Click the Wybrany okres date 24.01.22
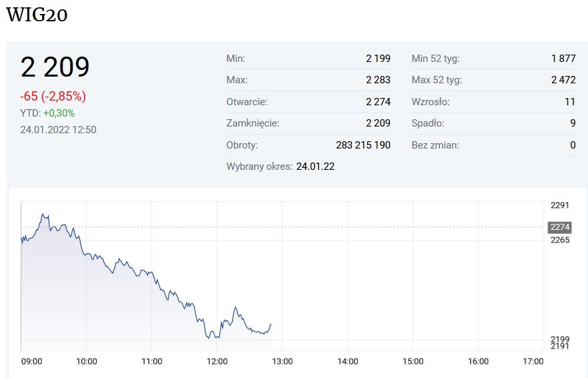588x379 pixels. 315,166
